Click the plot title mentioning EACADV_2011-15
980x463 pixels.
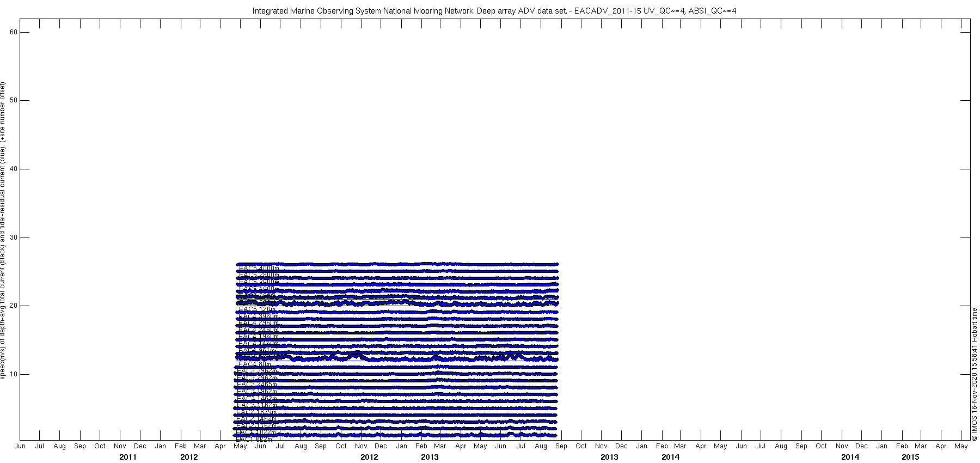point(494,11)
